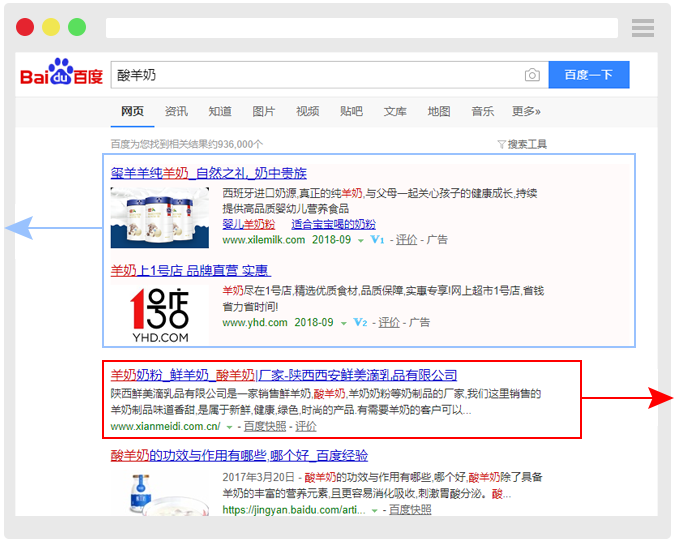Open the hamburger menu in the browser mockup
This screenshot has height=540, width=676.
coord(643,28)
